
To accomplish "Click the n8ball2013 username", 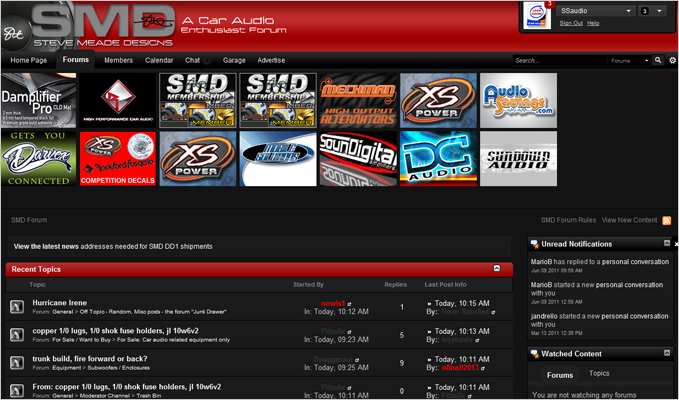I will (460, 368).
